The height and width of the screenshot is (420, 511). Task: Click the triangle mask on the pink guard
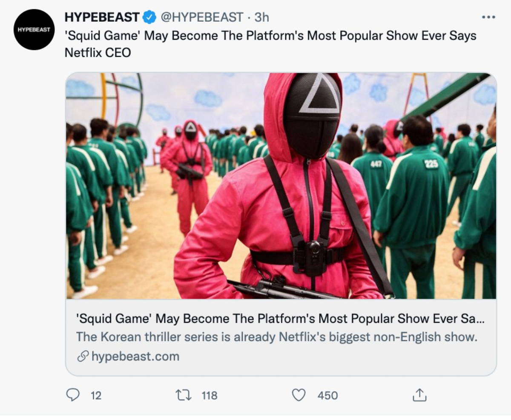click(x=319, y=100)
